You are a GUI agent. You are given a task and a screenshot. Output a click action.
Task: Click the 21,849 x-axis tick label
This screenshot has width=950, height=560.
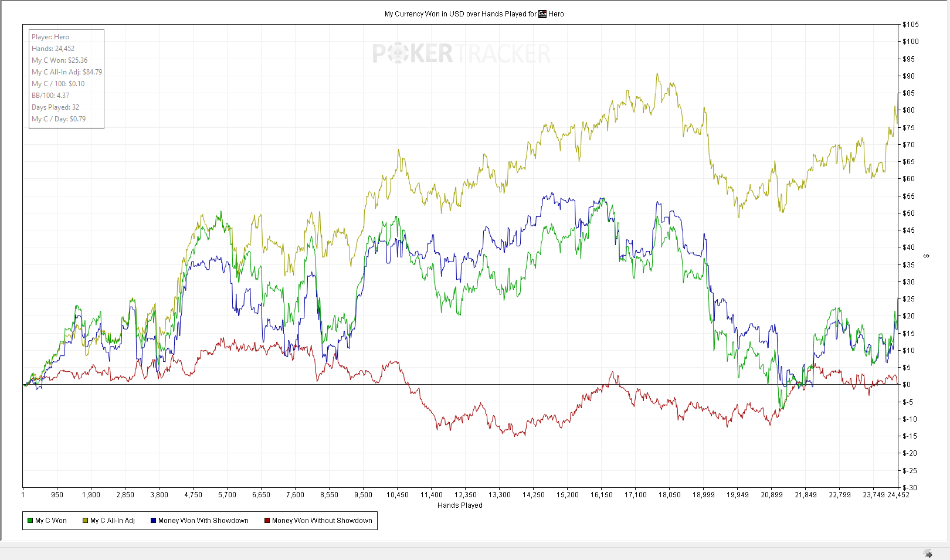click(x=806, y=495)
